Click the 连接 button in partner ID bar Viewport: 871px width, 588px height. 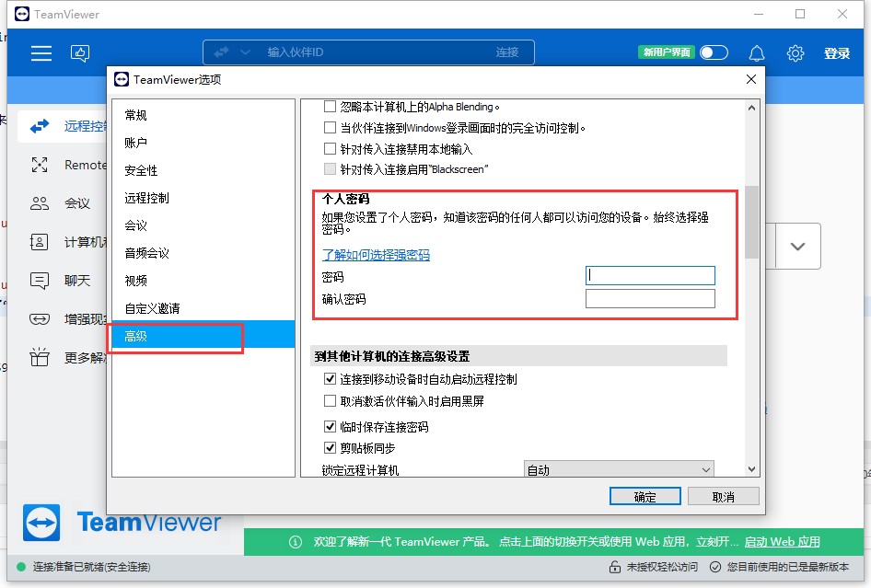507,52
